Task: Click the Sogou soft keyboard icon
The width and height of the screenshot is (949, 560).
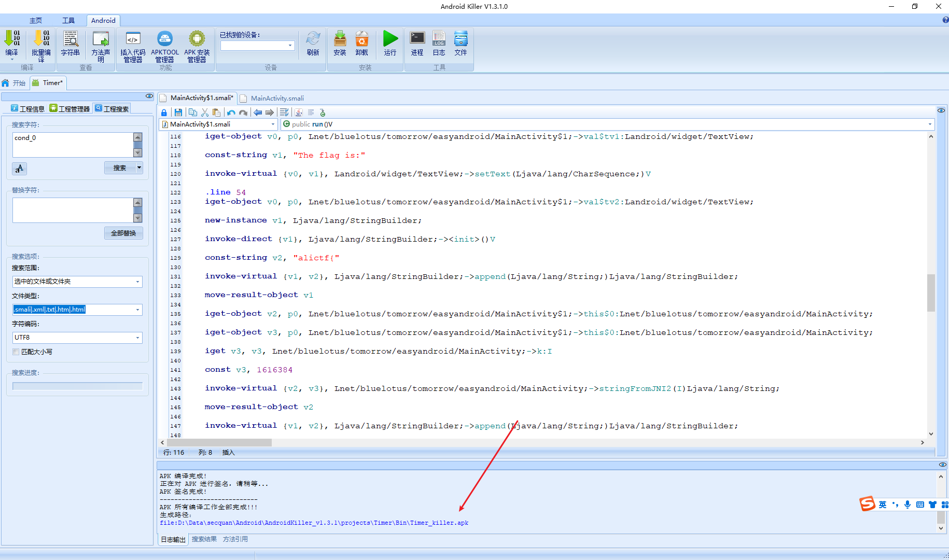Action: (x=920, y=505)
